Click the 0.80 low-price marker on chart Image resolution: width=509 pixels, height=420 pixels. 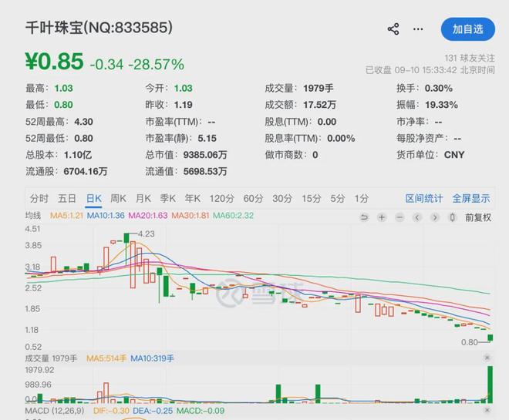(x=470, y=342)
